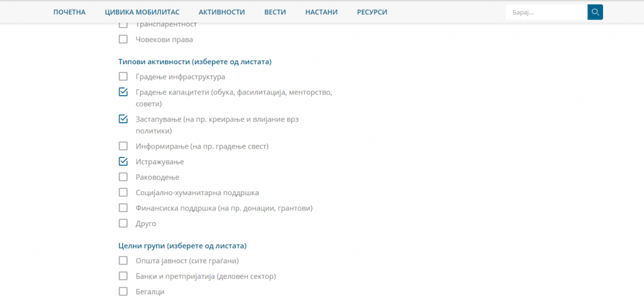Click the Градење капацитети label text
The height and width of the screenshot is (301, 644).
(234, 98)
